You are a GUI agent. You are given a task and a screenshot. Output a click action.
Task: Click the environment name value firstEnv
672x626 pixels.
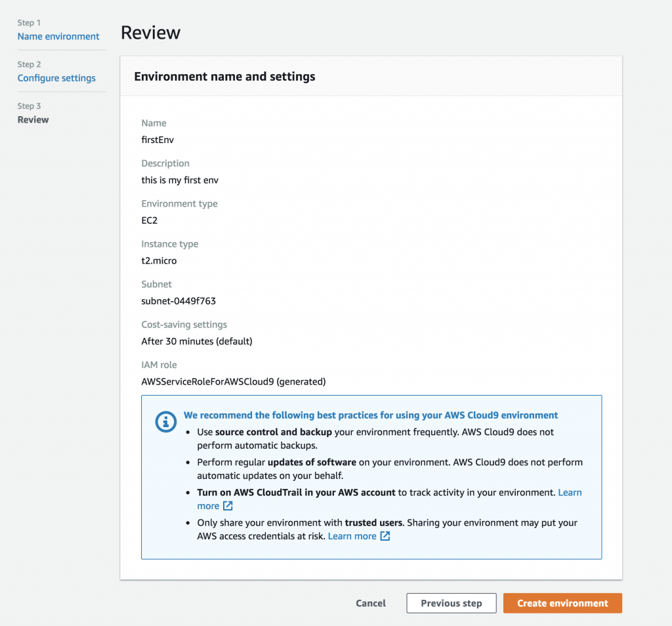[x=157, y=140]
